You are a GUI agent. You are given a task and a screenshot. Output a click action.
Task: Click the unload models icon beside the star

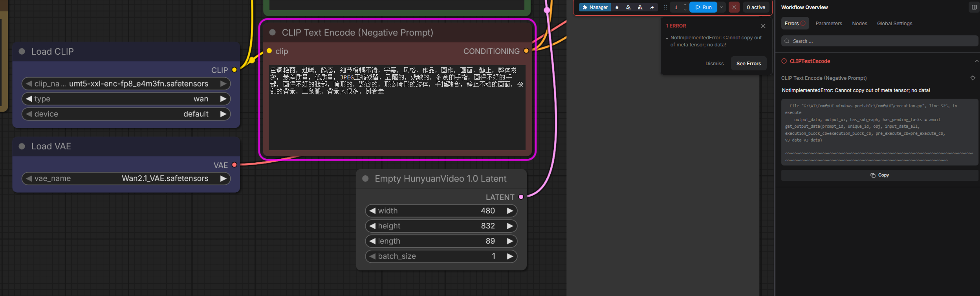tap(628, 7)
